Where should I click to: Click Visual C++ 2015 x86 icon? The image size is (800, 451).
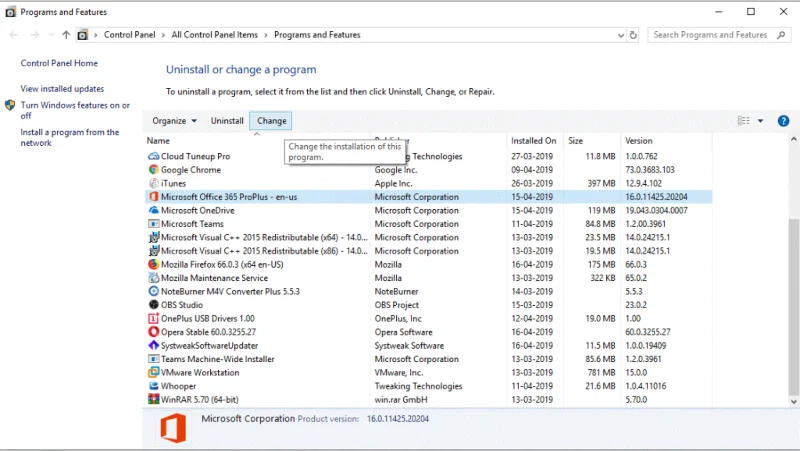pos(153,250)
